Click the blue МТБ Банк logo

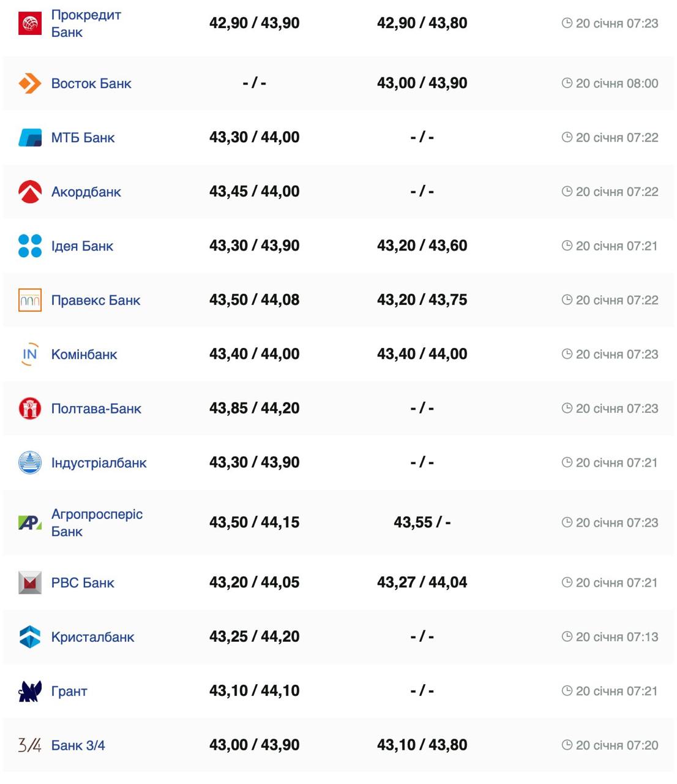30,137
